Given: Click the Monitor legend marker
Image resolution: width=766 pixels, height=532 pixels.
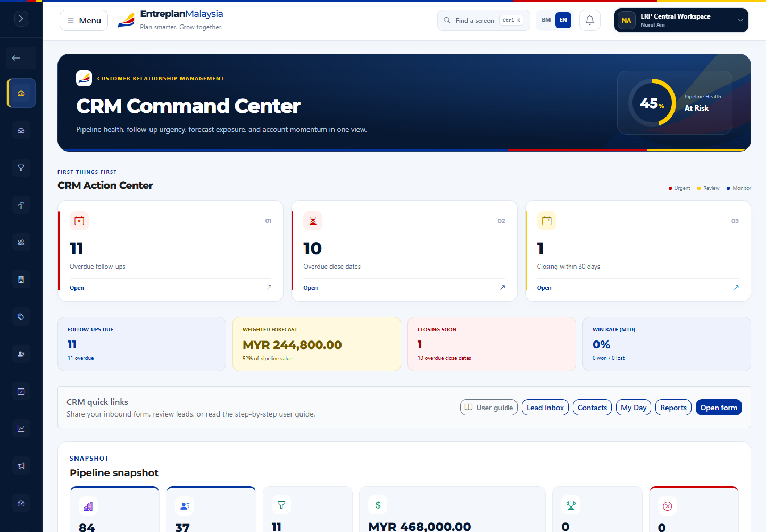Looking at the screenshot, I should [x=728, y=188].
